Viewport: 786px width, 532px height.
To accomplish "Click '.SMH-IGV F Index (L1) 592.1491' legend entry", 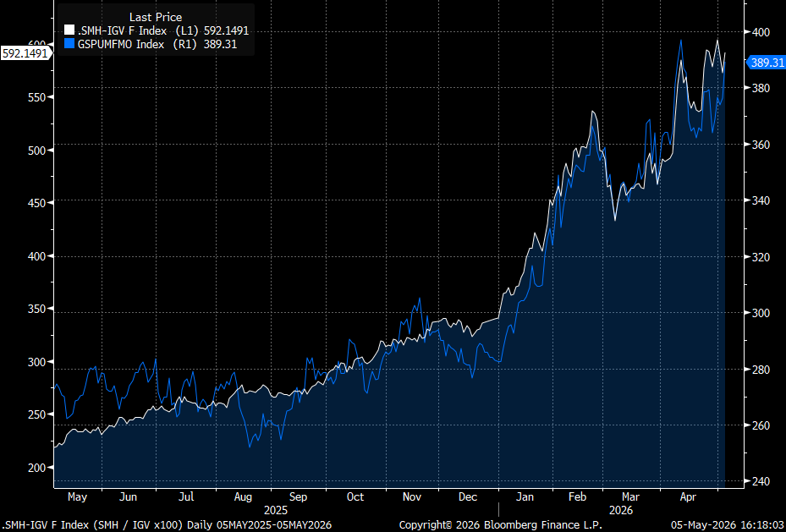I will [x=157, y=31].
